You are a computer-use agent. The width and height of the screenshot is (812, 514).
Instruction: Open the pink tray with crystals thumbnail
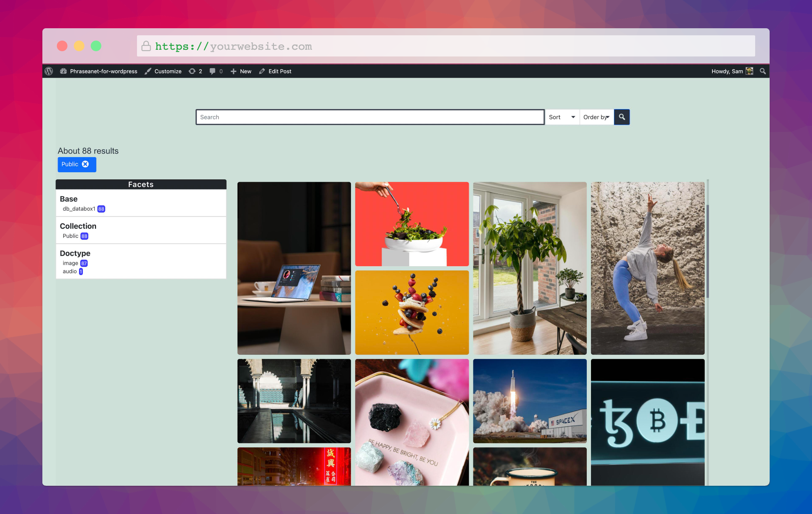[412, 422]
